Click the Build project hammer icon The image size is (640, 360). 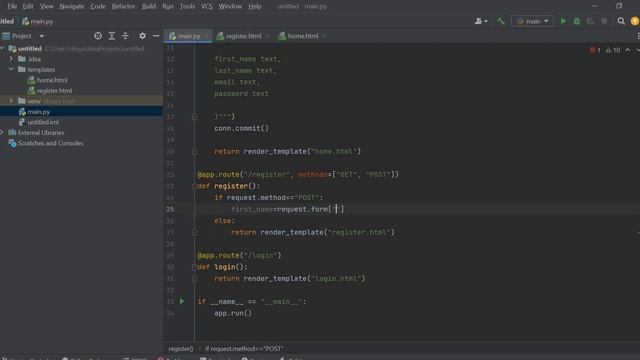point(501,21)
